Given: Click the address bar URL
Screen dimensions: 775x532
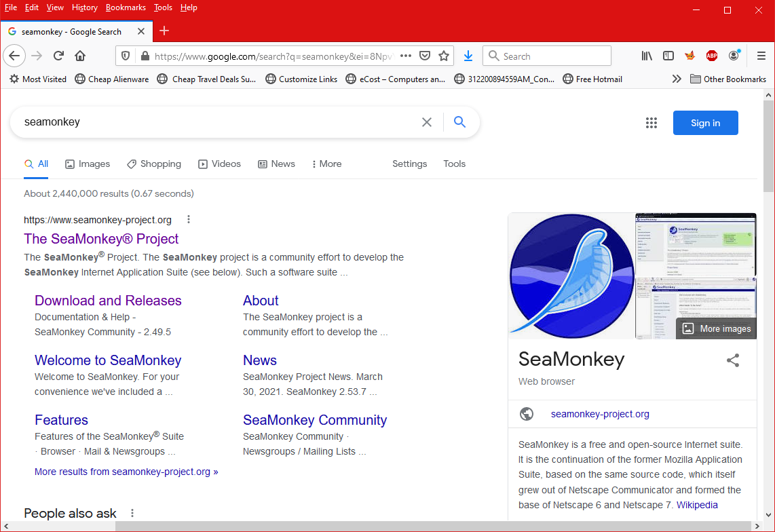Looking at the screenshot, I should [273, 56].
